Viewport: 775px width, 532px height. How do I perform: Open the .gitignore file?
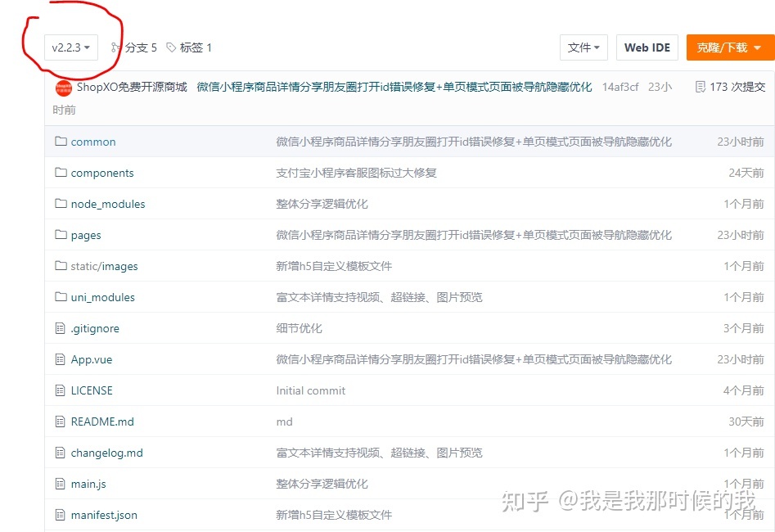(x=95, y=329)
